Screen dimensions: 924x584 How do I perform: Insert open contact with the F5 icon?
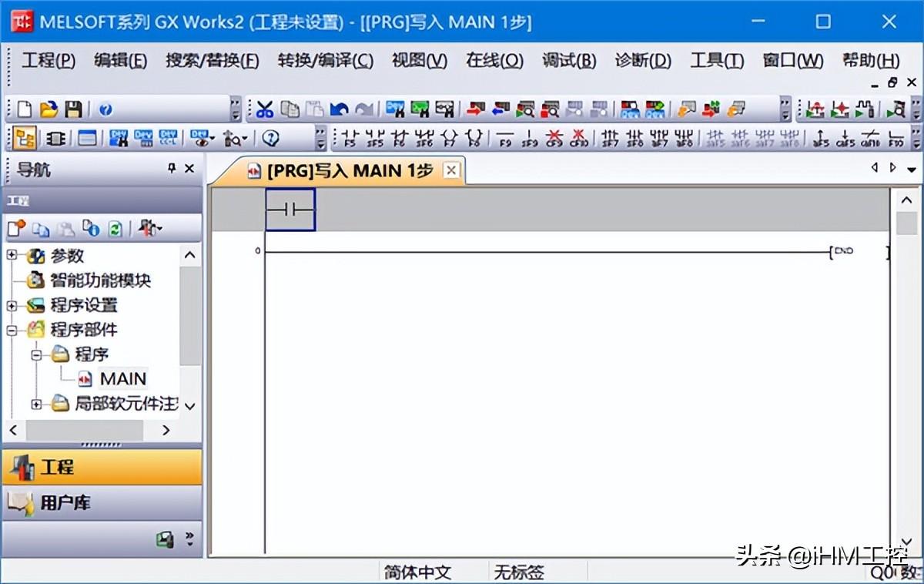pos(351,138)
